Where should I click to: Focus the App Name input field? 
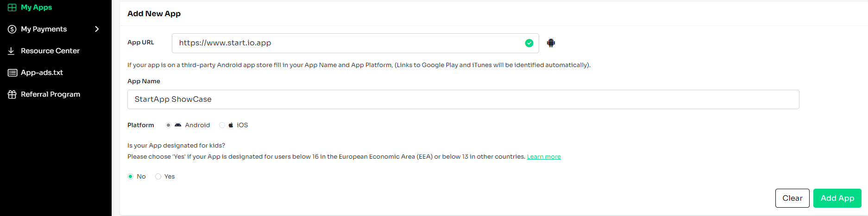tap(463, 99)
